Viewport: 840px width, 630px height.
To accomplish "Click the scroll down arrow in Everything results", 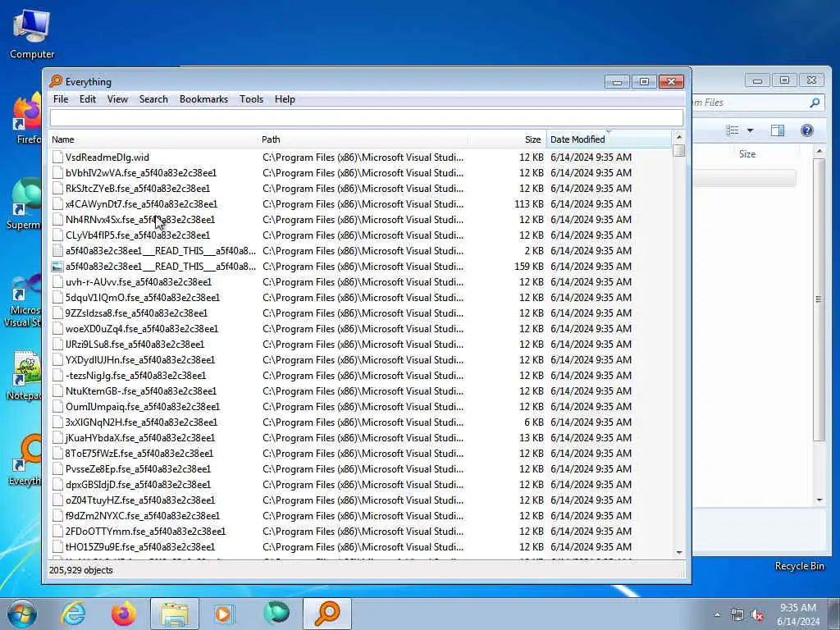I will tap(678, 552).
